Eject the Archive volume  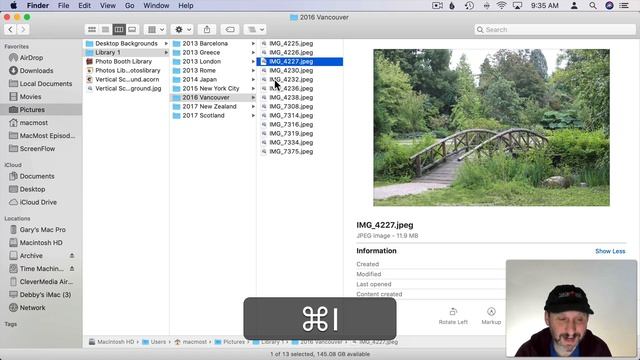[x=72, y=256]
